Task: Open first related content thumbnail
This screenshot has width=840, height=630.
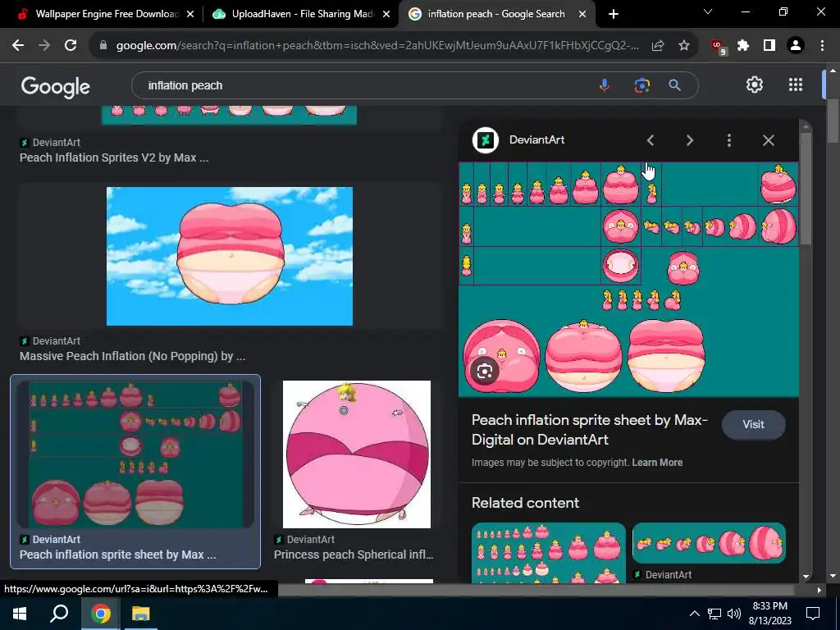Action: [548, 553]
